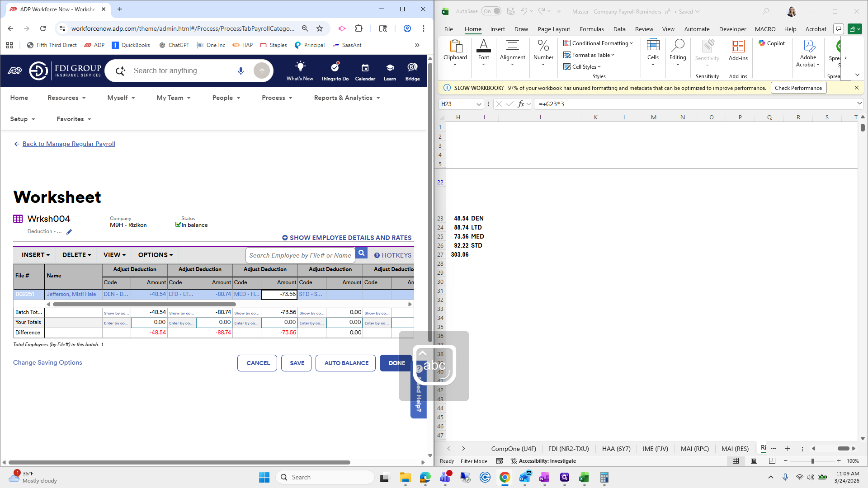Click the Search Employee by File# field

tap(300, 255)
